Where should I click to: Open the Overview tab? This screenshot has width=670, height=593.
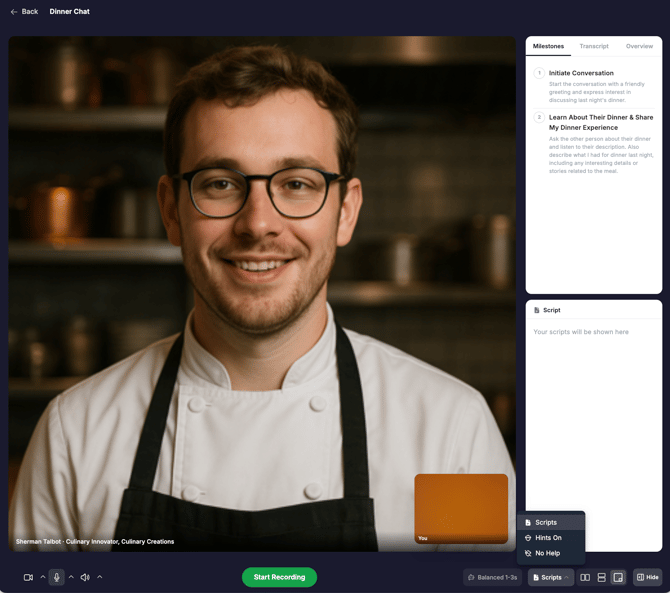click(x=639, y=46)
